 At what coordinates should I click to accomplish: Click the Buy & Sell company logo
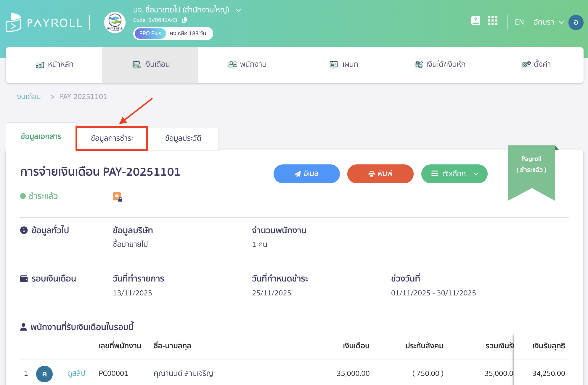[115, 22]
